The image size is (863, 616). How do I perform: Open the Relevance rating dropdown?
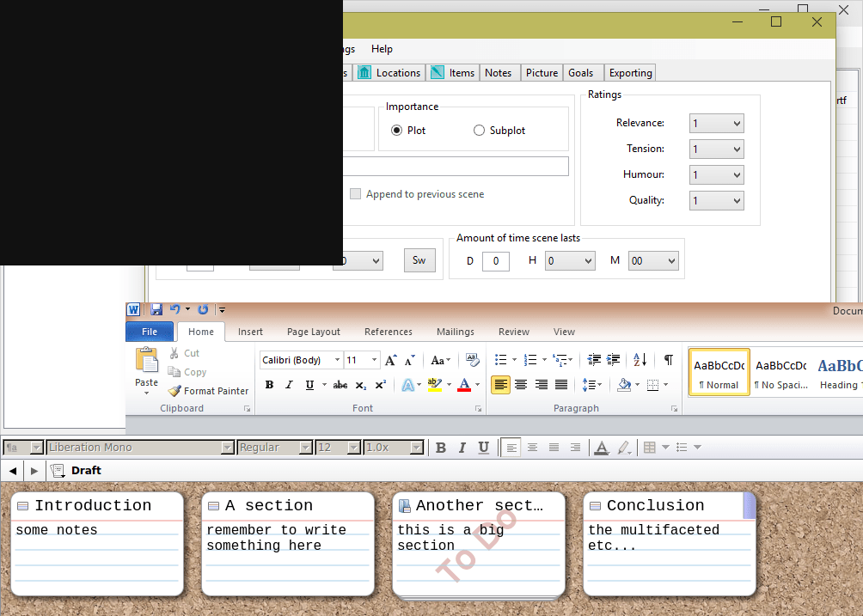[717, 123]
